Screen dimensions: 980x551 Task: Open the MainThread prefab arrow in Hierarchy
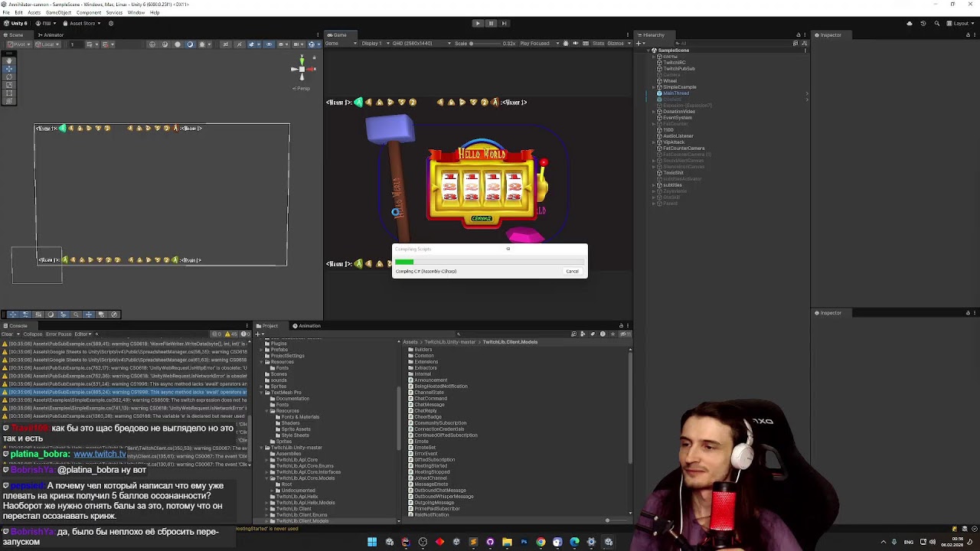(807, 93)
